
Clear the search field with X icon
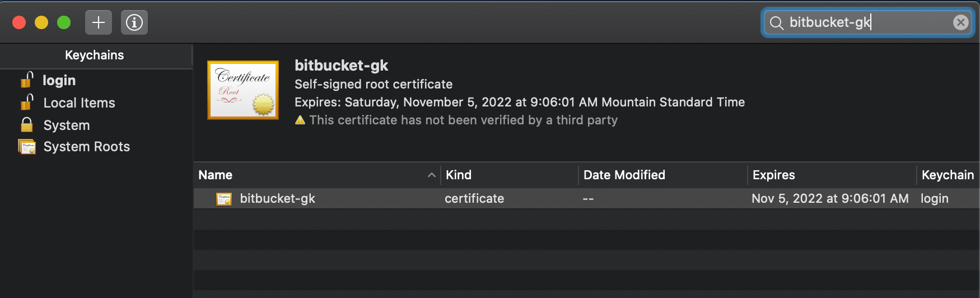tap(960, 22)
